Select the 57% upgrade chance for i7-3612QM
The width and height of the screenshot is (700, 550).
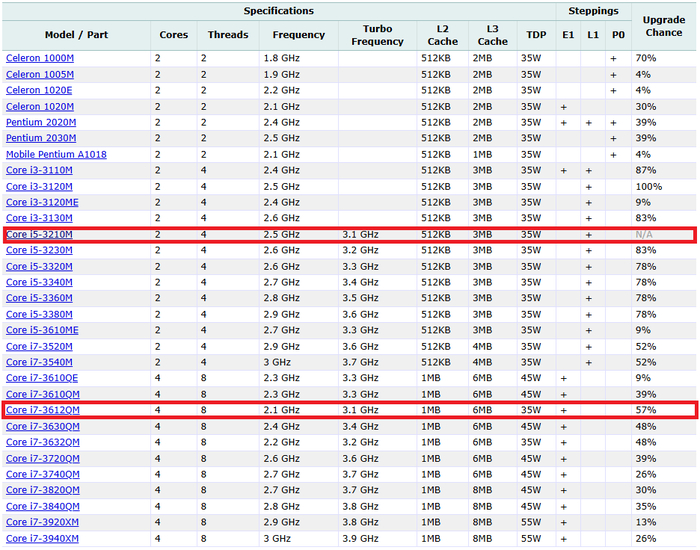point(646,410)
